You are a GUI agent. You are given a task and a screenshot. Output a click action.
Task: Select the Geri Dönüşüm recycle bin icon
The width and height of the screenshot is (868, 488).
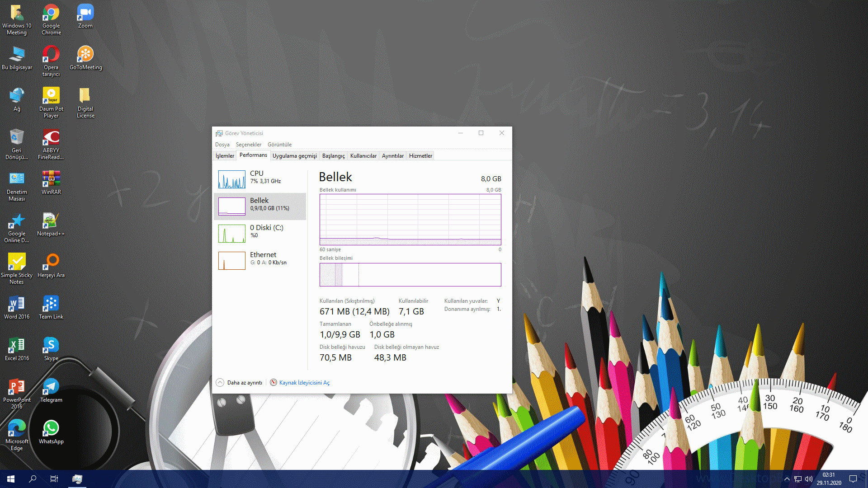[17, 144]
